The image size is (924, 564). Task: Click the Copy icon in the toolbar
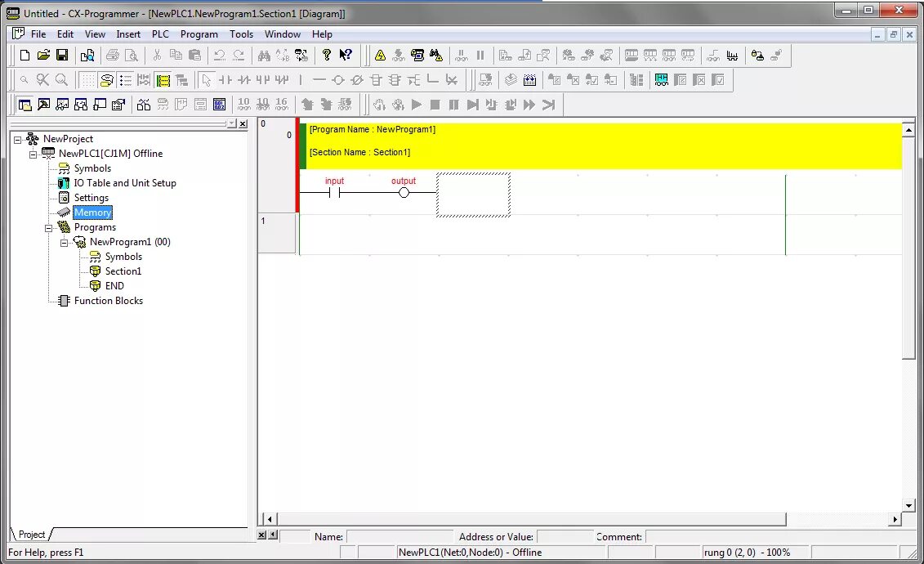point(176,56)
